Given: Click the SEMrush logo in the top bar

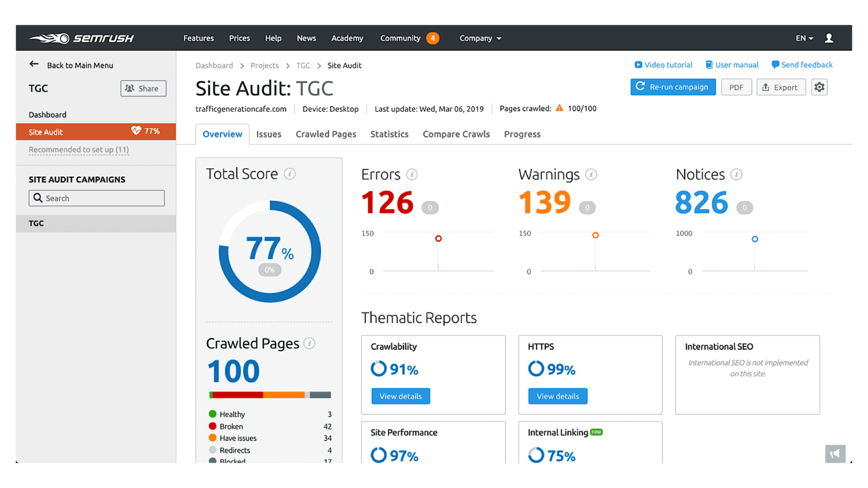Looking at the screenshot, I should 81,38.
